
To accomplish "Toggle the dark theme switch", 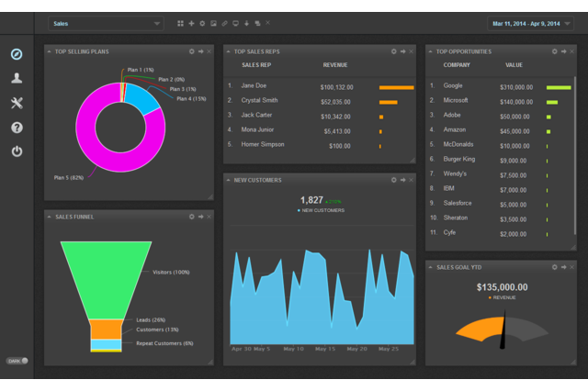I will (x=18, y=361).
